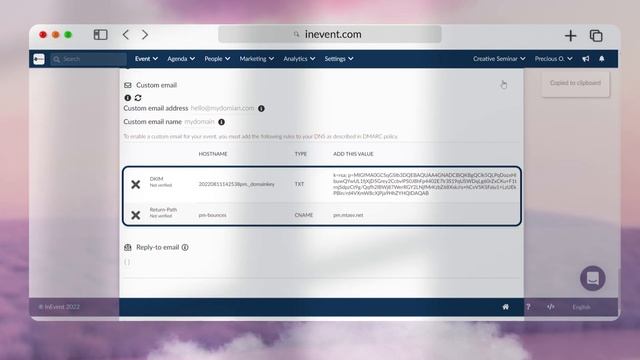Click the refresh icon under Custom email
The height and width of the screenshot is (360, 640).
(x=138, y=98)
